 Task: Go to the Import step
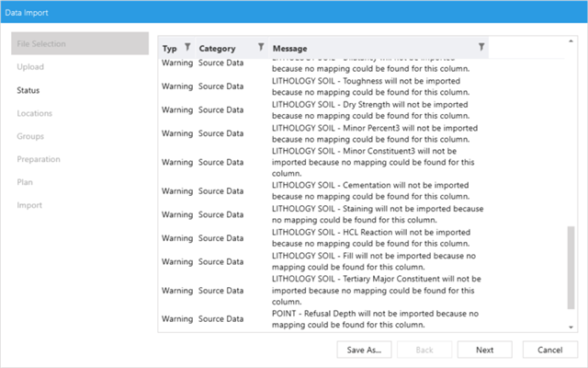click(x=29, y=205)
